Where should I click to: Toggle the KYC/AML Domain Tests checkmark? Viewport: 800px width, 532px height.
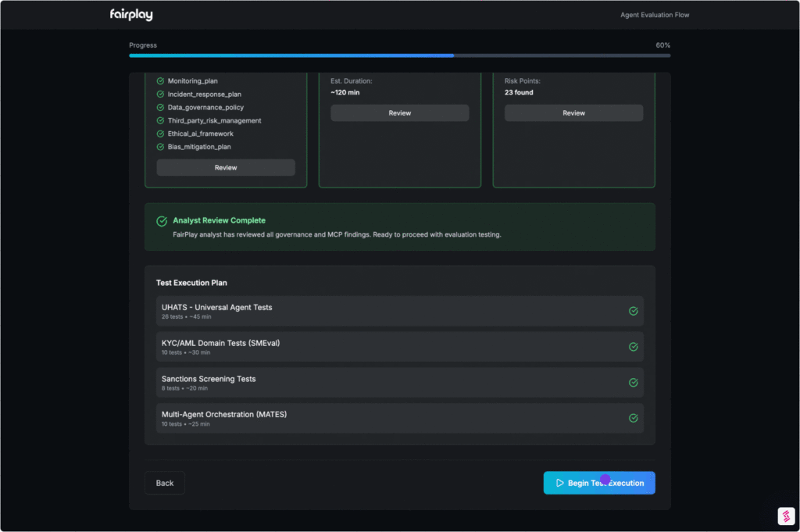[x=633, y=347]
